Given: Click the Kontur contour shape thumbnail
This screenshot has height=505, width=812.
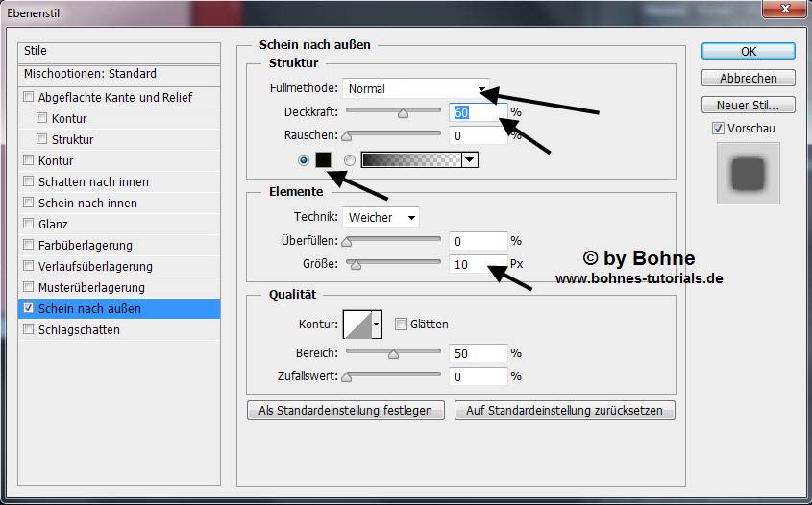Looking at the screenshot, I should point(356,325).
